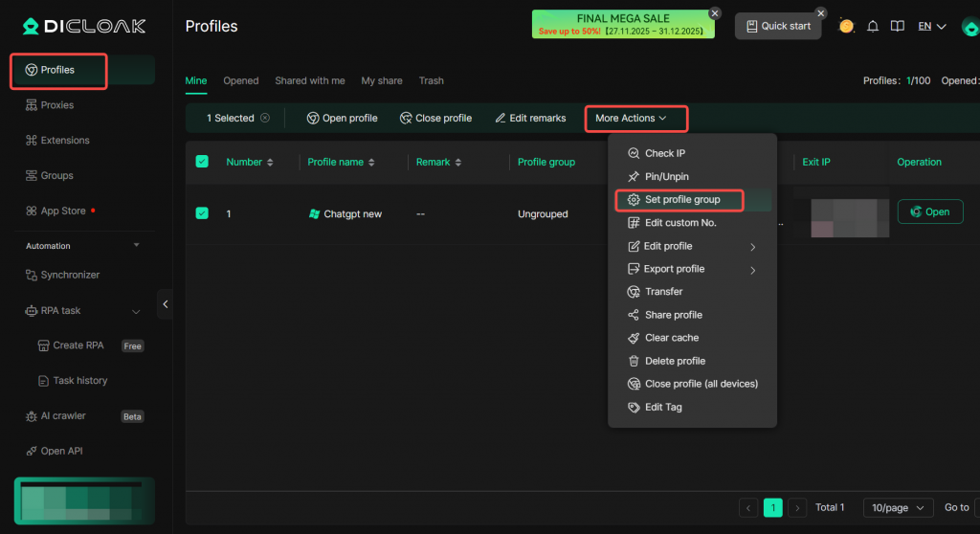The width and height of the screenshot is (980, 534).
Task: Open the EN language dropdown
Action: click(x=931, y=27)
